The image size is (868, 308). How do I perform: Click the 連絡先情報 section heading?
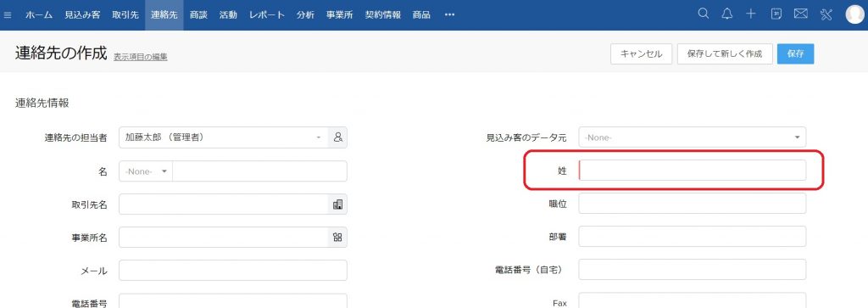(42, 103)
